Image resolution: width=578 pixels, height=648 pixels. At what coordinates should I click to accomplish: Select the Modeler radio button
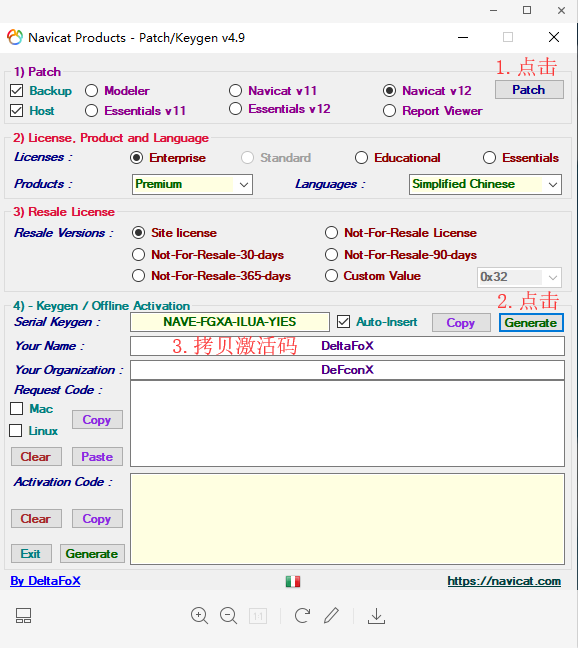point(91,91)
